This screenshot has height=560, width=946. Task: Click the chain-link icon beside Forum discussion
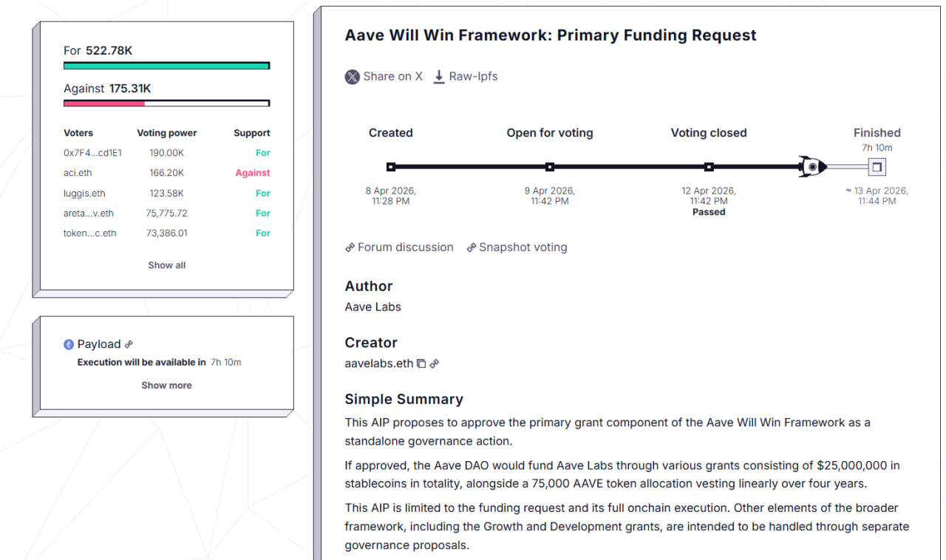coord(350,247)
